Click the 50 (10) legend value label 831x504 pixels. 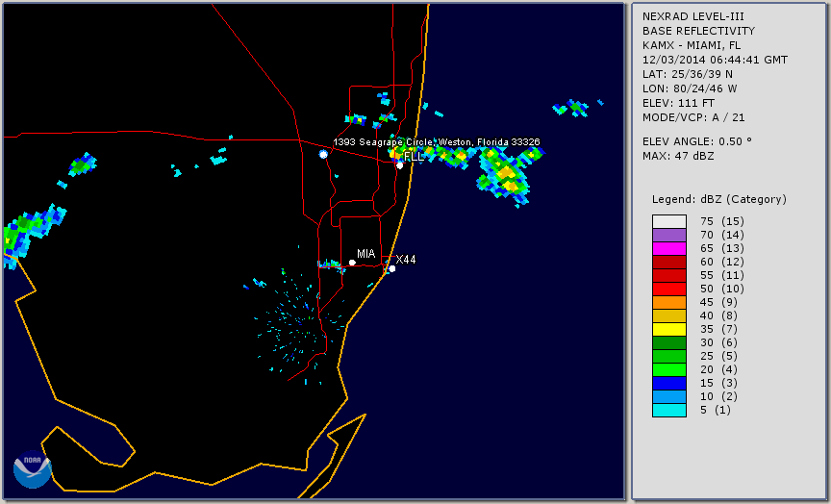(x=721, y=289)
